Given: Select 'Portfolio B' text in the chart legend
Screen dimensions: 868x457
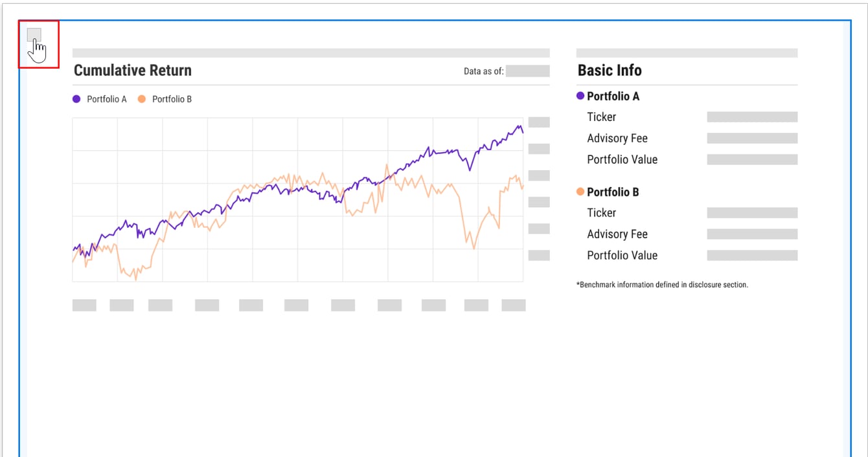Looking at the screenshot, I should [172, 99].
